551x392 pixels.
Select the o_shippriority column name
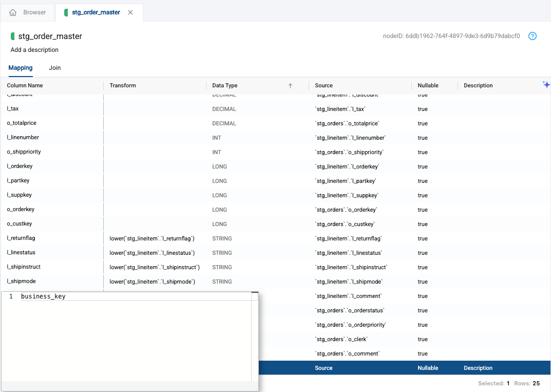pos(24,152)
